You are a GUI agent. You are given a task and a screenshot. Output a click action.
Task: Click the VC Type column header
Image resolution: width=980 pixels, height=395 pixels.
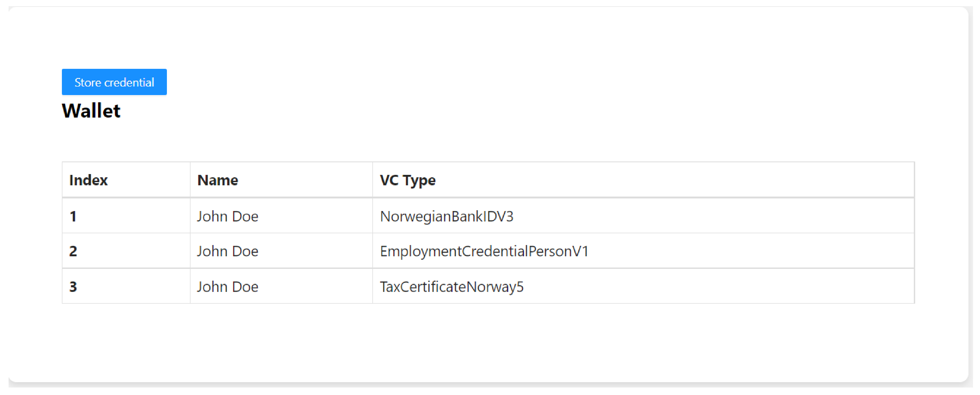click(407, 180)
